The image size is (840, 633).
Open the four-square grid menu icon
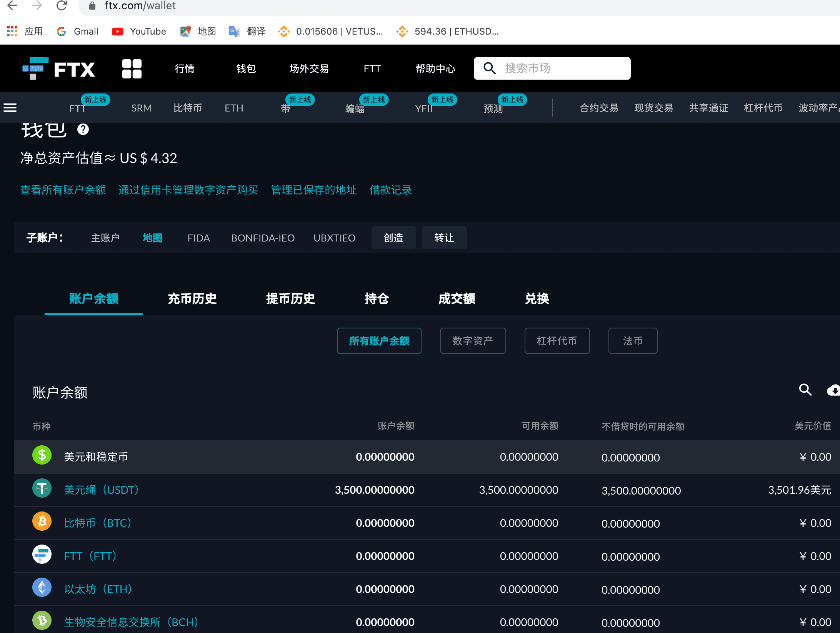click(132, 69)
